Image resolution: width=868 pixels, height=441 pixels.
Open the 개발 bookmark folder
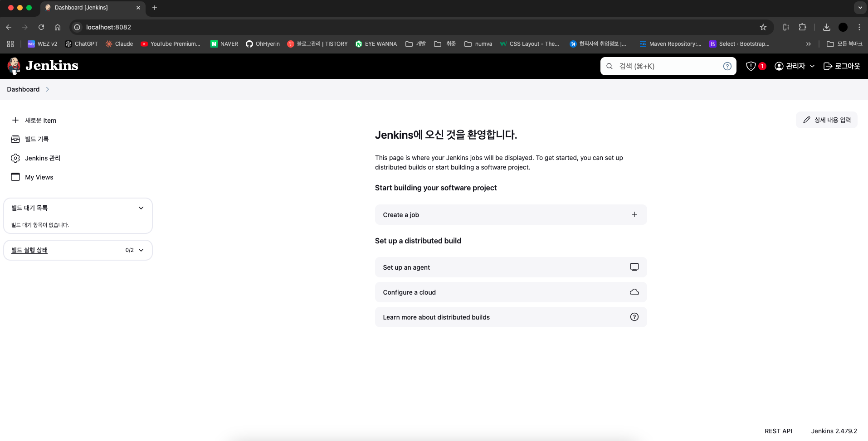point(415,44)
